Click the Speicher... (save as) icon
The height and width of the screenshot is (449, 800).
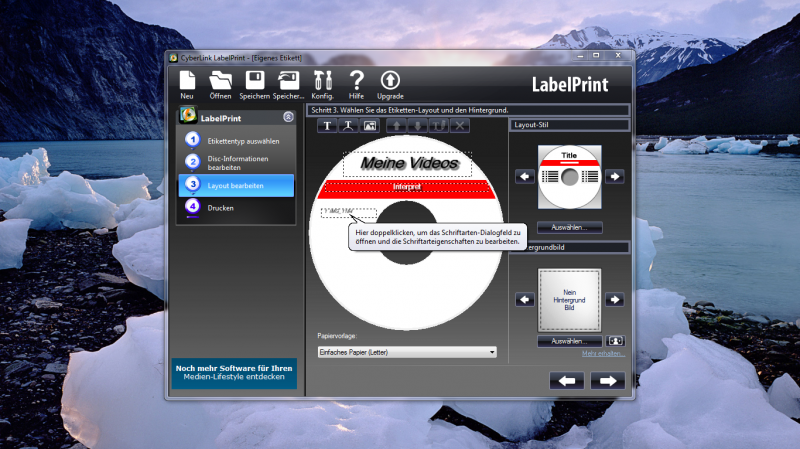288,85
